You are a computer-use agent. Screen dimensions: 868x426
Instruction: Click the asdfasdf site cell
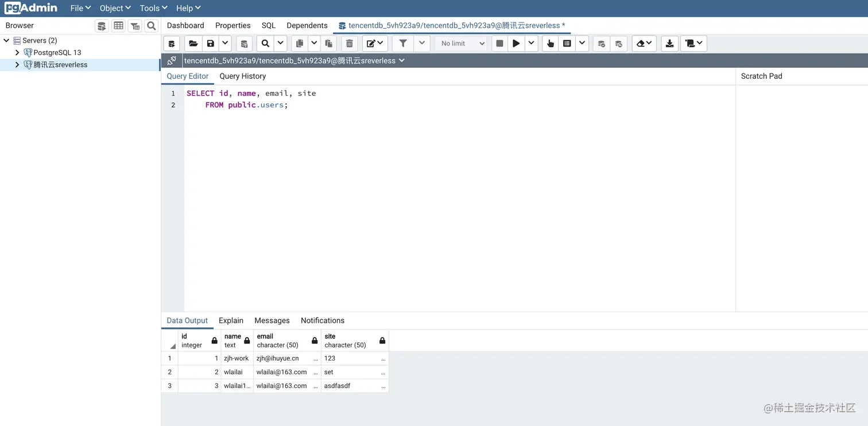(x=355, y=386)
